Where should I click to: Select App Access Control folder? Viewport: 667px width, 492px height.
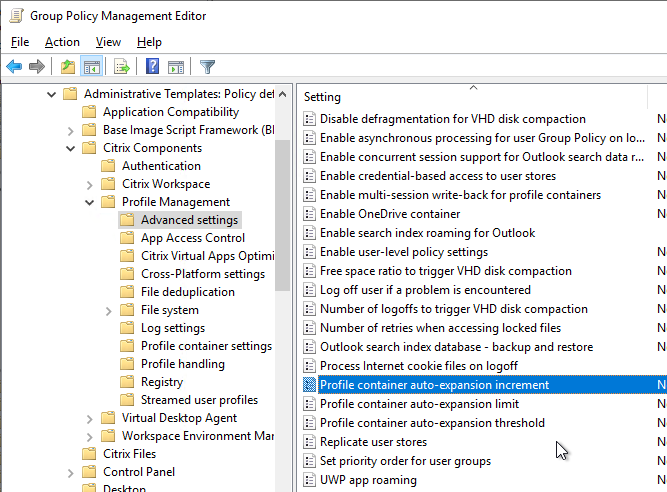[193, 238]
